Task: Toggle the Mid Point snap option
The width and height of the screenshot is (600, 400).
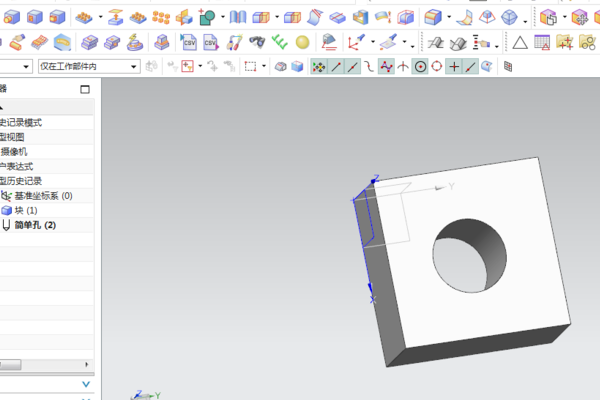Action: (352, 67)
